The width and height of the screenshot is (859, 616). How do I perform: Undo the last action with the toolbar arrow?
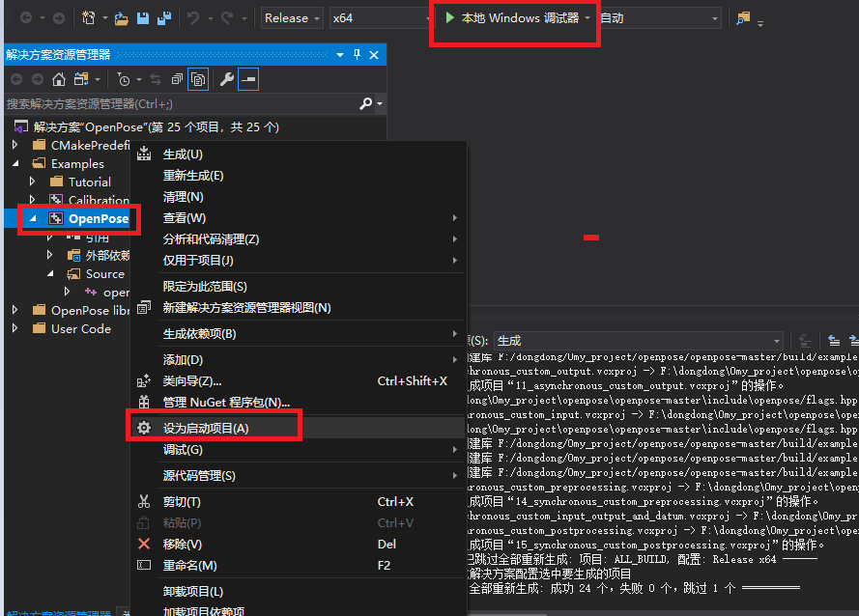point(193,18)
